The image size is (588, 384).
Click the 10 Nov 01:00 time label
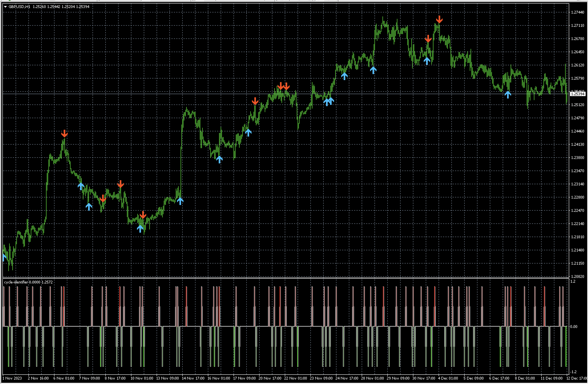(142, 378)
